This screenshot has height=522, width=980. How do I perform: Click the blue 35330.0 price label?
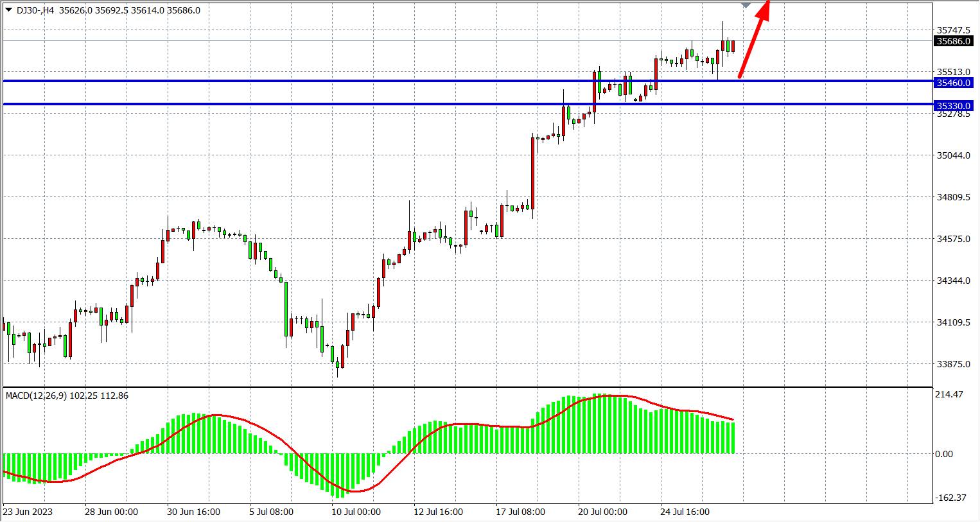pyautogui.click(x=953, y=106)
